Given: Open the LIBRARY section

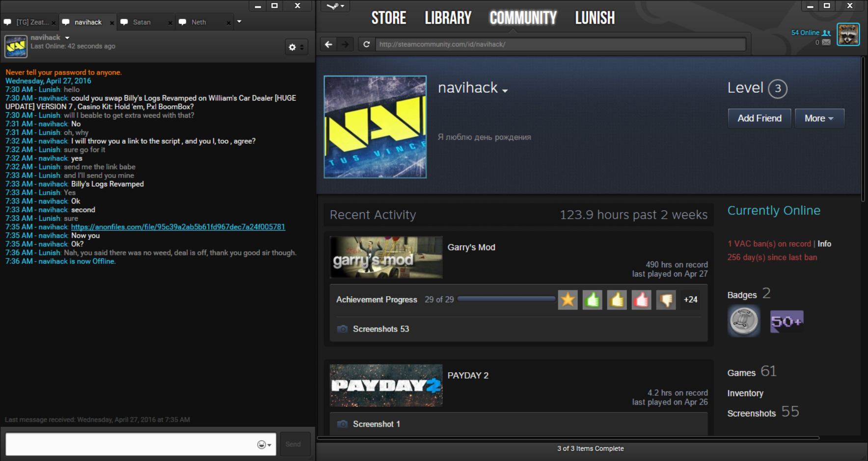Looking at the screenshot, I should pos(448,18).
